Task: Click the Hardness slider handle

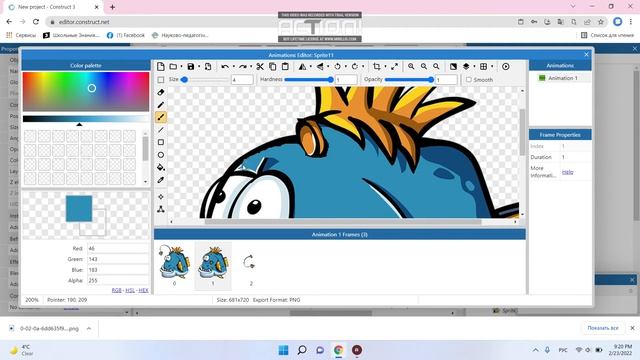Action: point(331,80)
